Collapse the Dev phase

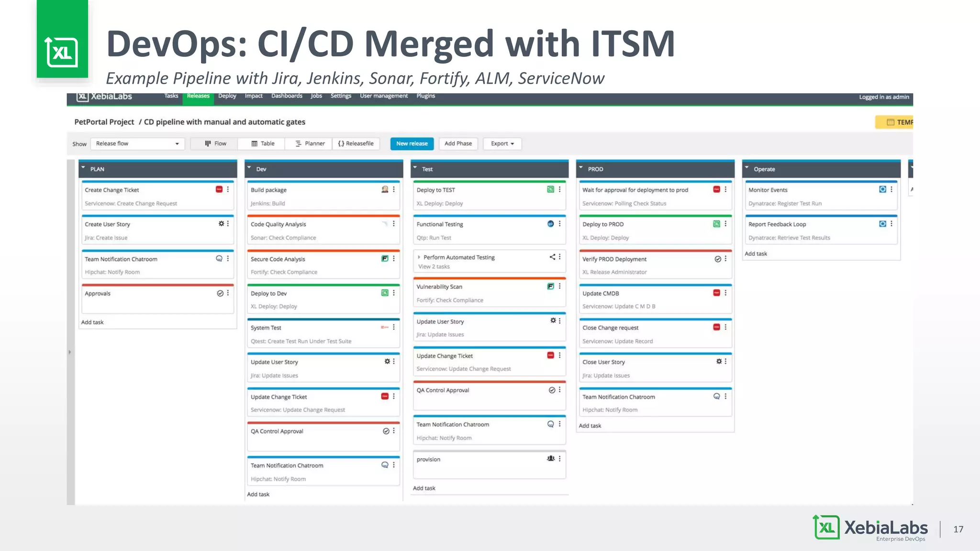249,168
